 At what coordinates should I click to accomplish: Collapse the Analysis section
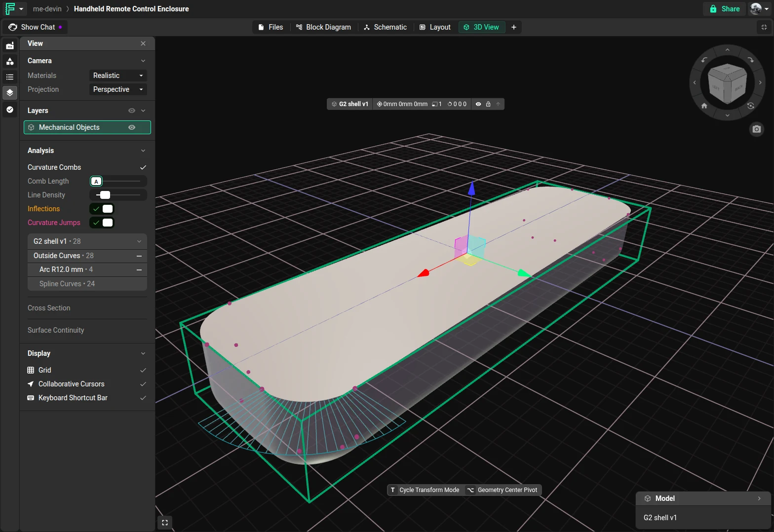[x=143, y=151]
